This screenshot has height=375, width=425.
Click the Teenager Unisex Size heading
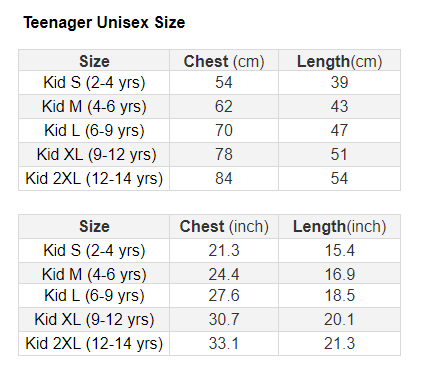(x=104, y=23)
